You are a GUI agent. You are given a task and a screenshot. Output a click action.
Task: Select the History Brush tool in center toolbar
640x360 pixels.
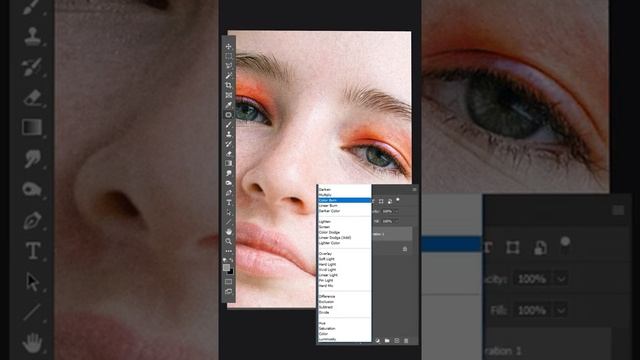(x=229, y=144)
